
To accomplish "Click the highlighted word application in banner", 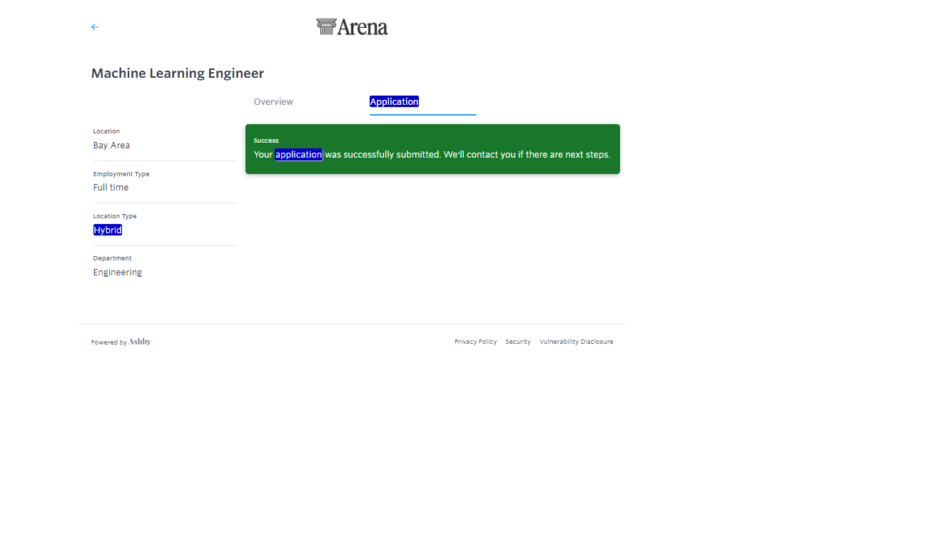I will pos(299,155).
